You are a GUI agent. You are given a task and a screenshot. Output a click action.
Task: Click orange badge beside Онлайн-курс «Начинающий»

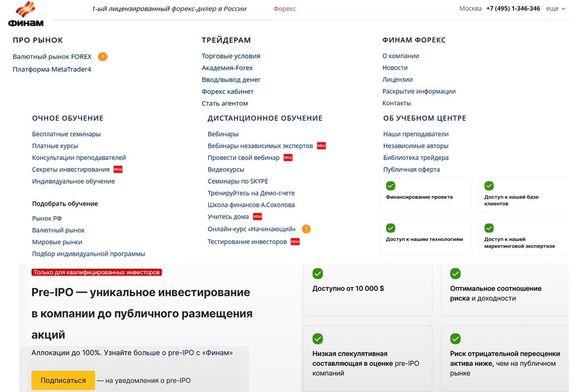click(x=306, y=229)
